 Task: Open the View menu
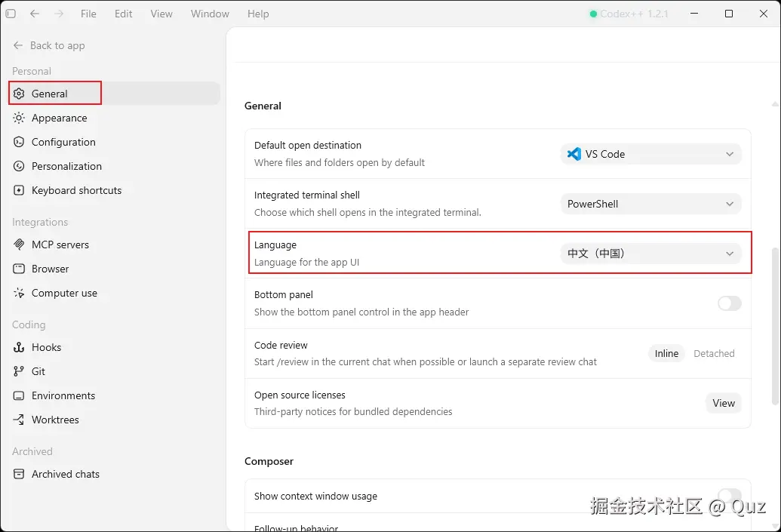tap(161, 14)
